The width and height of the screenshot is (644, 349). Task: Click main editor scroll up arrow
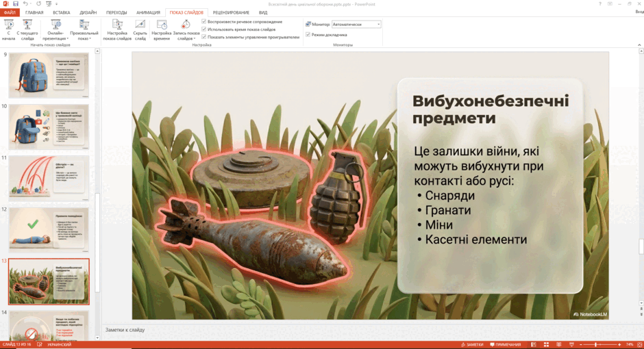tap(641, 51)
